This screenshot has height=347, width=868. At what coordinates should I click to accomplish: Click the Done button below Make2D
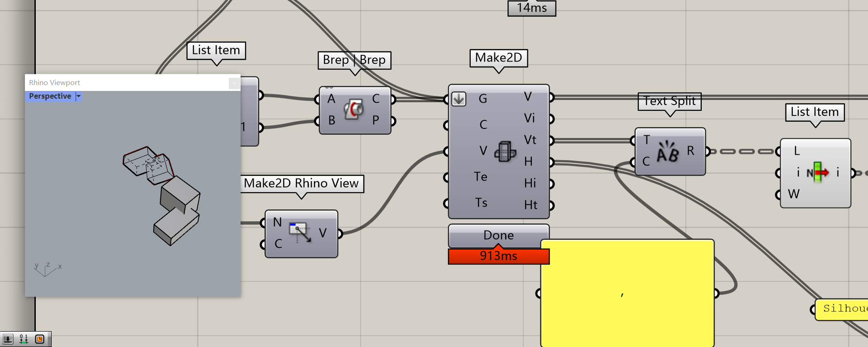point(499,235)
